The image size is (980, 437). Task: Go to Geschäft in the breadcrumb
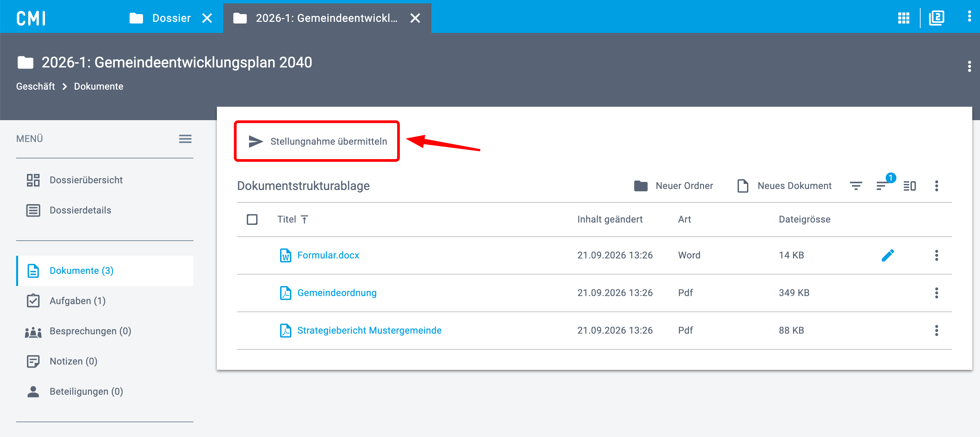35,86
